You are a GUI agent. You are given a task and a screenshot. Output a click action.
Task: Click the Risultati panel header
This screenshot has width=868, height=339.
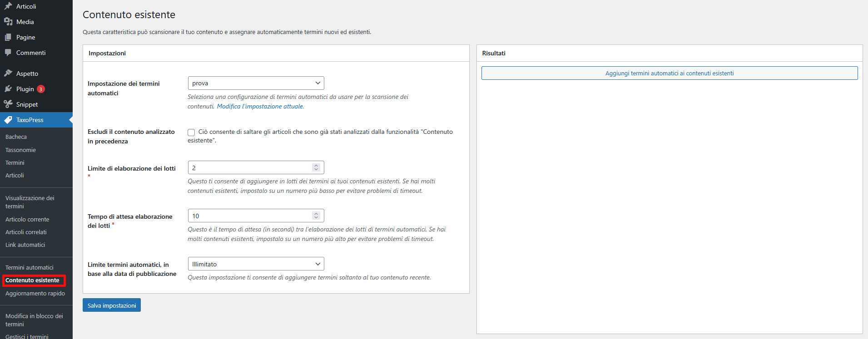coord(670,53)
